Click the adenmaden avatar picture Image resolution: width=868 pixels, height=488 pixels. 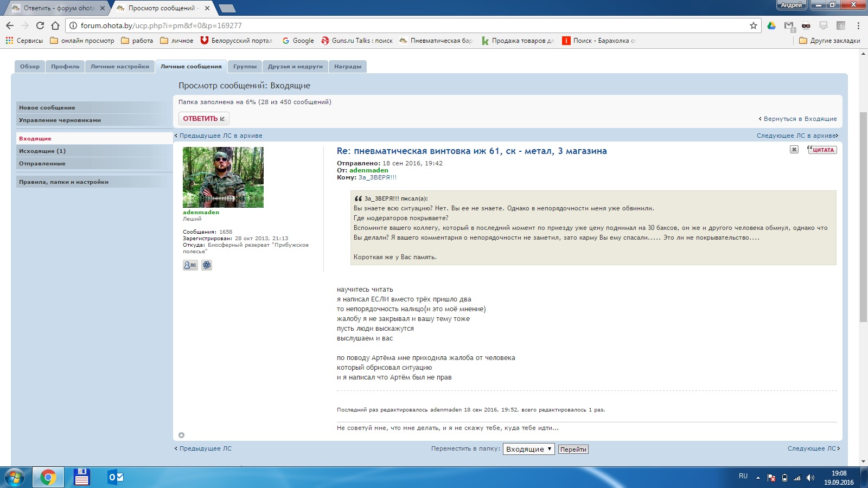coord(223,177)
